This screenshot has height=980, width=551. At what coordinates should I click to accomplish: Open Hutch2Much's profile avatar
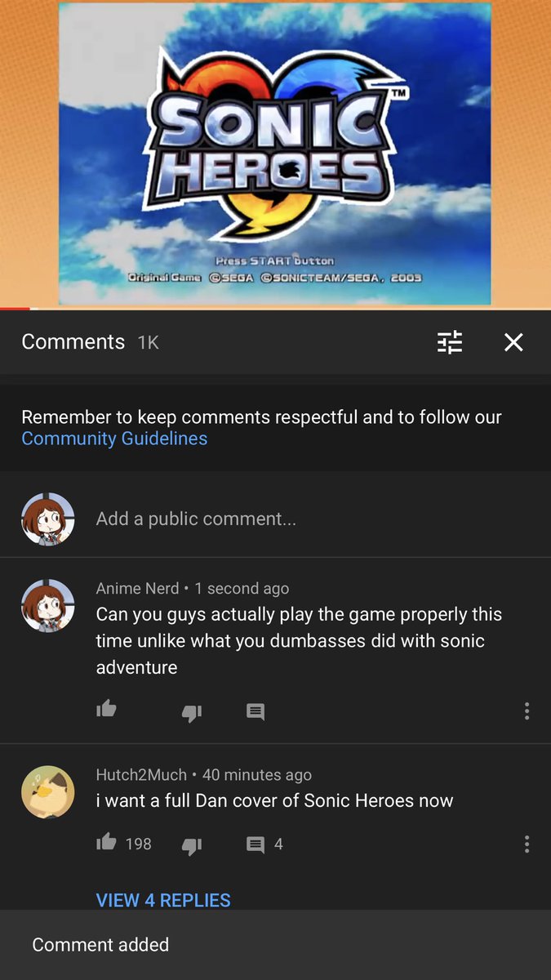[x=48, y=792]
